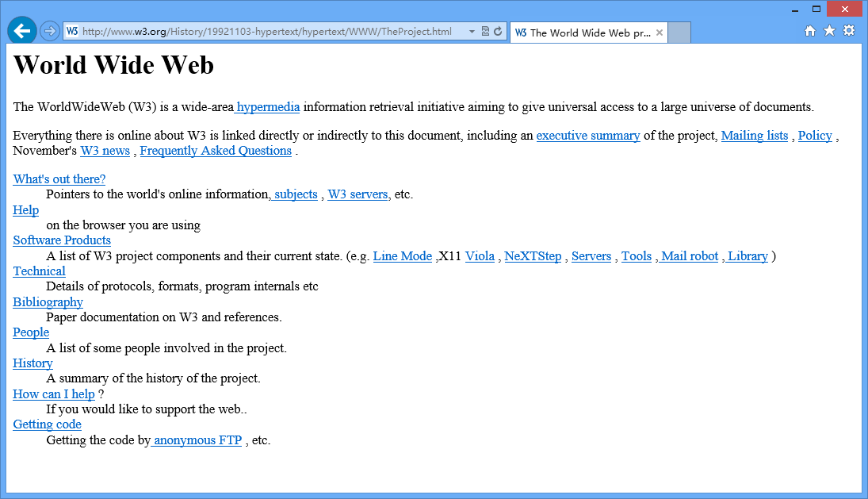
Task: Follow the Servers link
Action: [x=591, y=256]
